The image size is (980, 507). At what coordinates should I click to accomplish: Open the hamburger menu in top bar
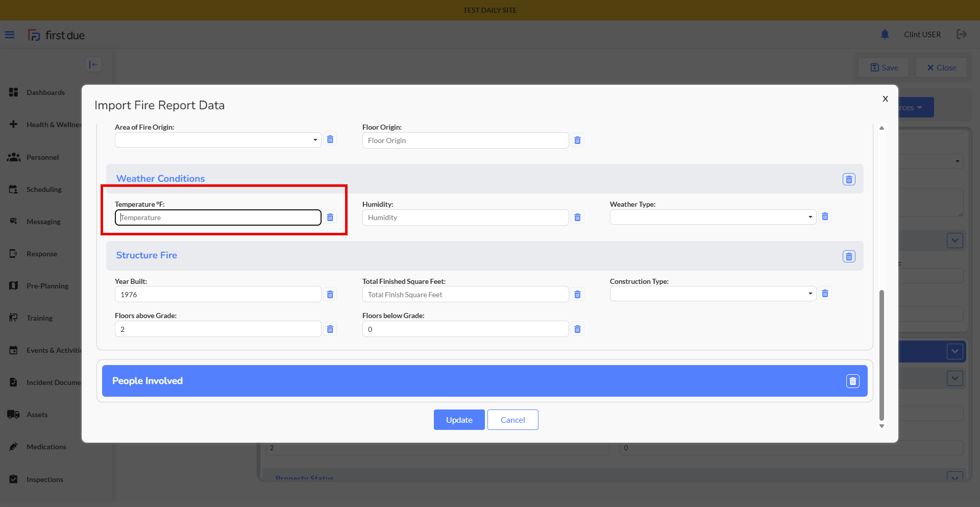(10, 35)
